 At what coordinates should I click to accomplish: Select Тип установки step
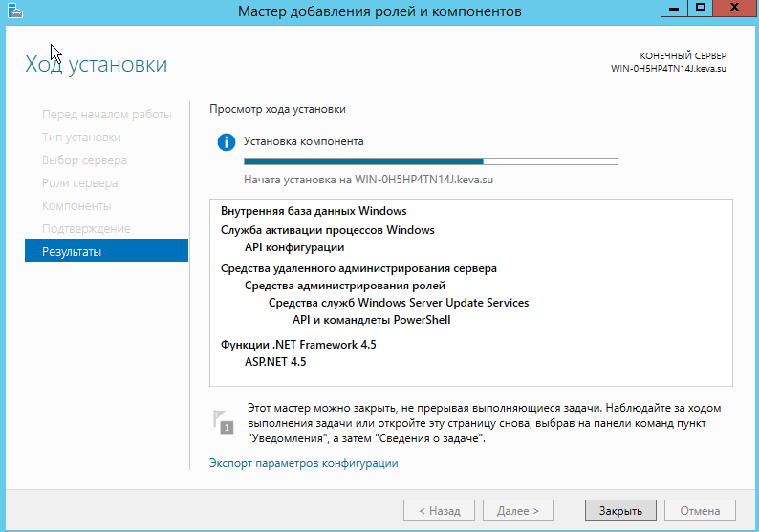pos(81,138)
